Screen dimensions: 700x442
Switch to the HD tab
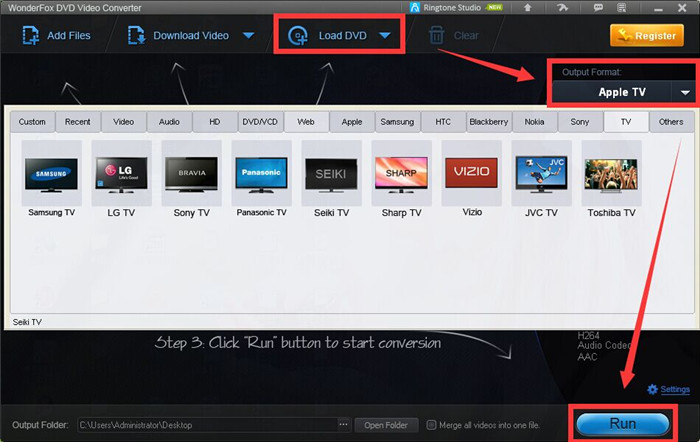(215, 122)
